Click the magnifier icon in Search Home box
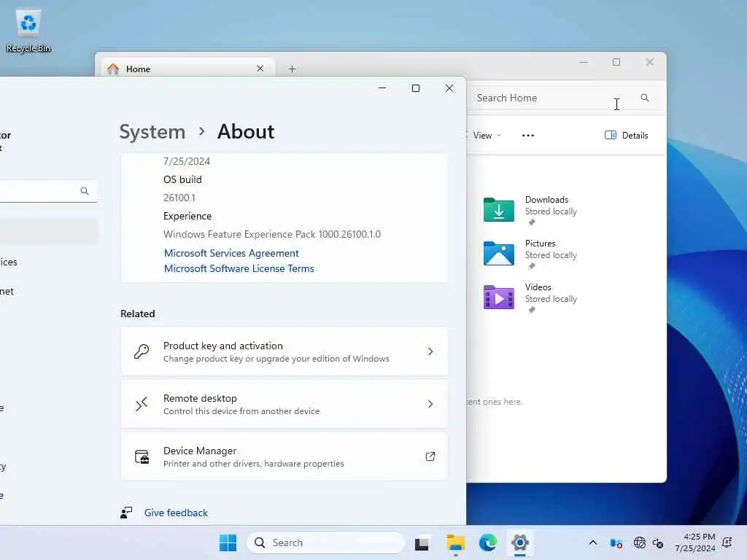The width and height of the screenshot is (747, 560). [645, 98]
